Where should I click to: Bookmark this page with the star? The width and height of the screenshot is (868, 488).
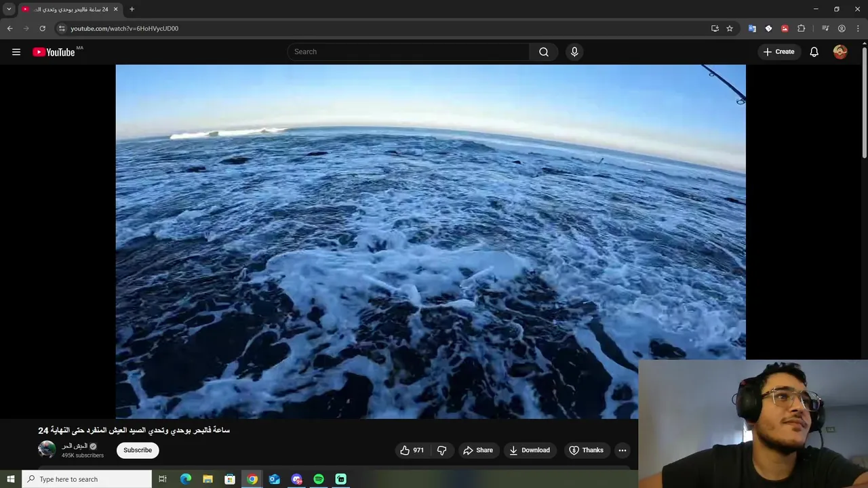pos(730,28)
